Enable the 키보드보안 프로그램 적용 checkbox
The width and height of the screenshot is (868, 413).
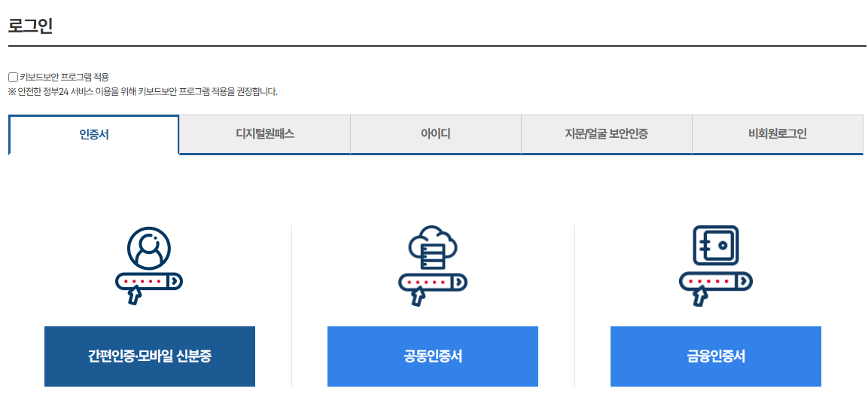tap(13, 78)
